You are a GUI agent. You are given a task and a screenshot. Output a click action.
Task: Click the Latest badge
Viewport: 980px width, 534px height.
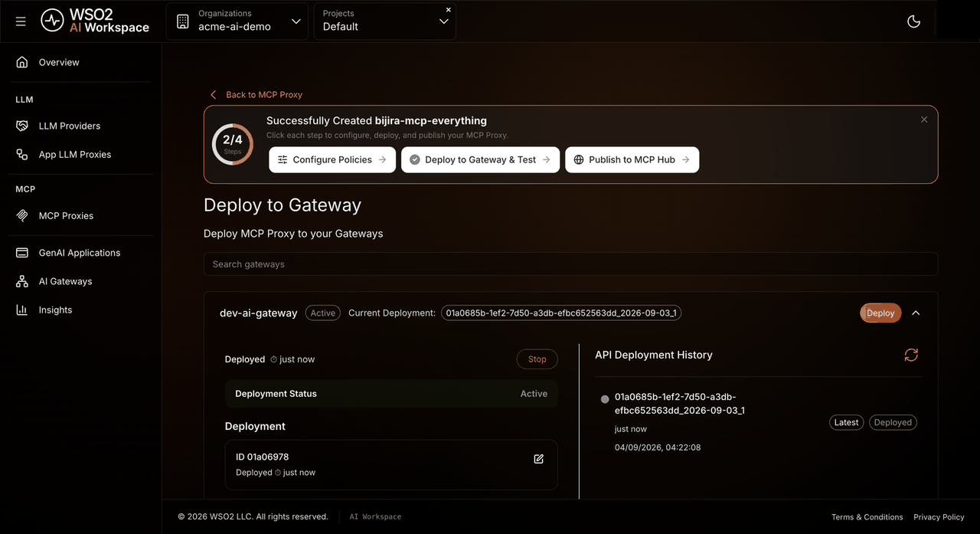(846, 422)
